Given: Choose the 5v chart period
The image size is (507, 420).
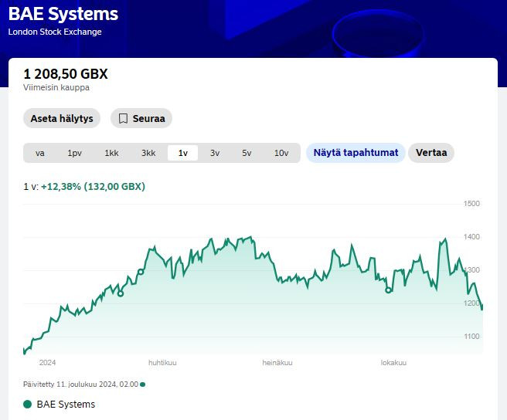Looking at the screenshot, I should pyautogui.click(x=247, y=153).
